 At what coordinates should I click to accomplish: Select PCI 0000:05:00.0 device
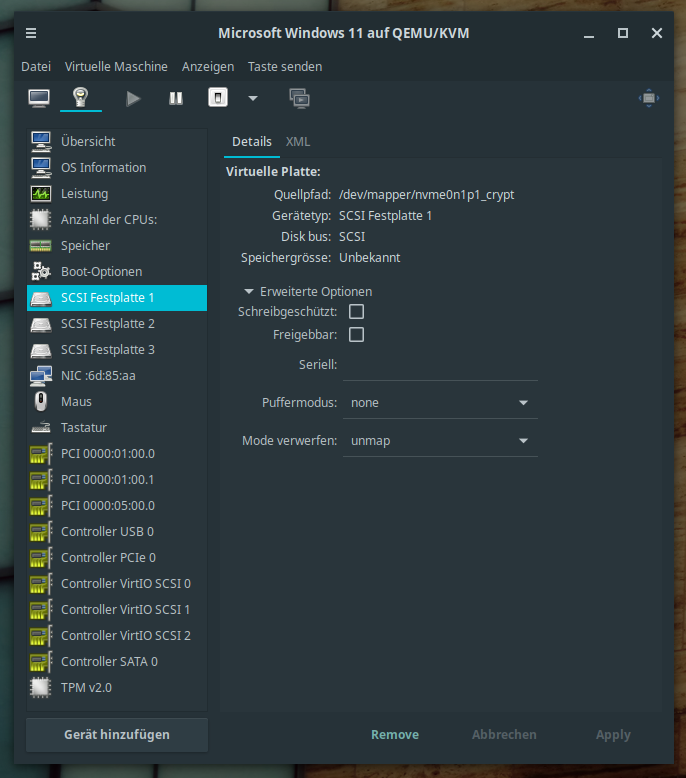coord(117,506)
